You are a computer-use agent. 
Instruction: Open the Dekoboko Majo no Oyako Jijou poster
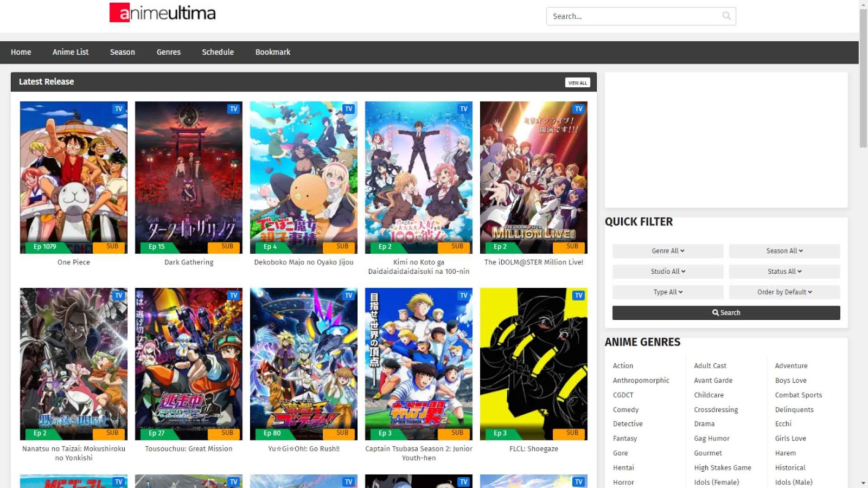(x=304, y=177)
